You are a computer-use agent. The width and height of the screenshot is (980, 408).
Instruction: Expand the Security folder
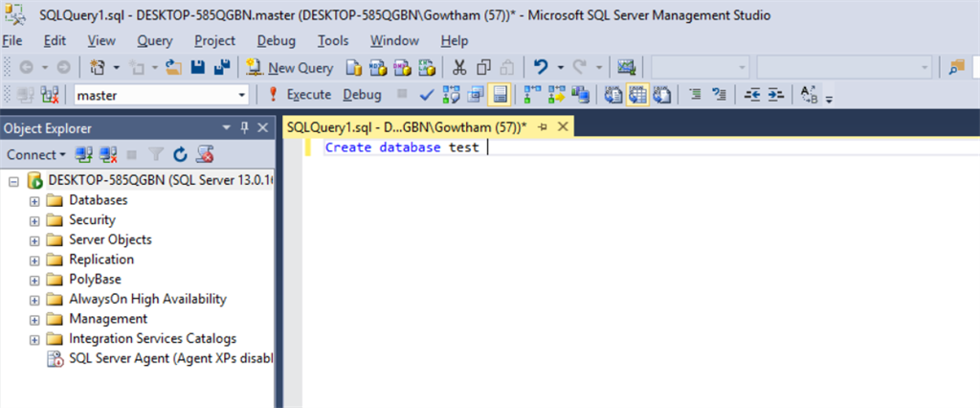click(x=34, y=221)
